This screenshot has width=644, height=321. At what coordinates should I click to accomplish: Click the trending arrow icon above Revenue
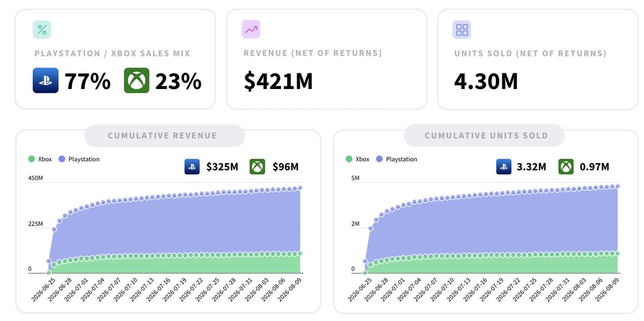click(x=251, y=29)
